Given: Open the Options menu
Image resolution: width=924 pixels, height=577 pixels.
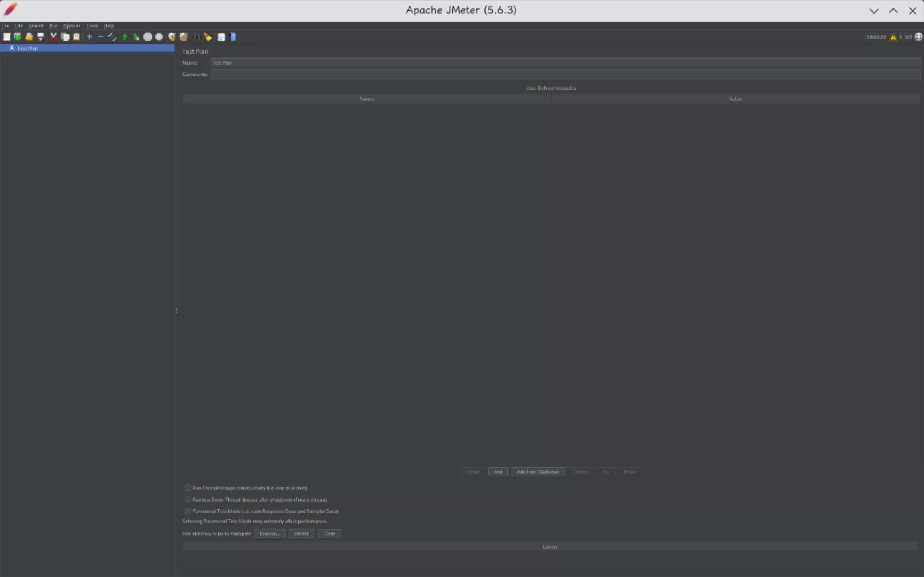Looking at the screenshot, I should coord(72,26).
